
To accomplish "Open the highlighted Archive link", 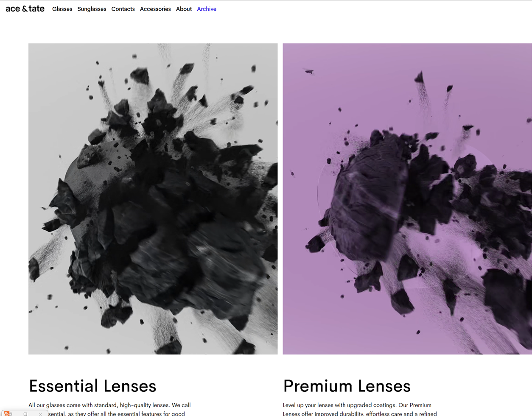I will coord(207,9).
